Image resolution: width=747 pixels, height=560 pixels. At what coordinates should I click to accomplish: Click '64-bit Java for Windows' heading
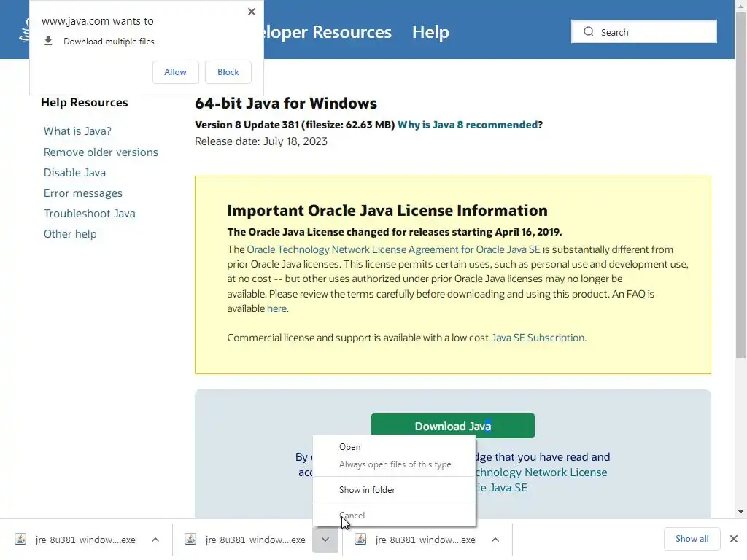pos(286,104)
